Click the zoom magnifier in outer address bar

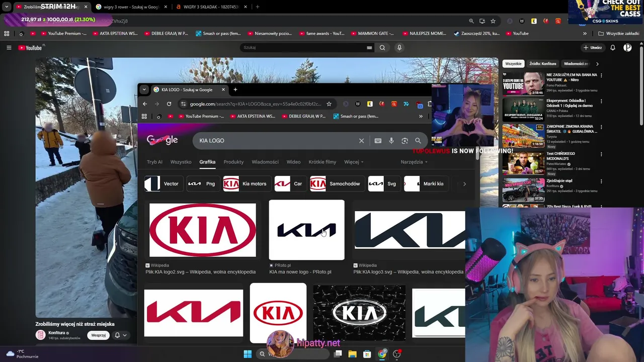tap(471, 21)
